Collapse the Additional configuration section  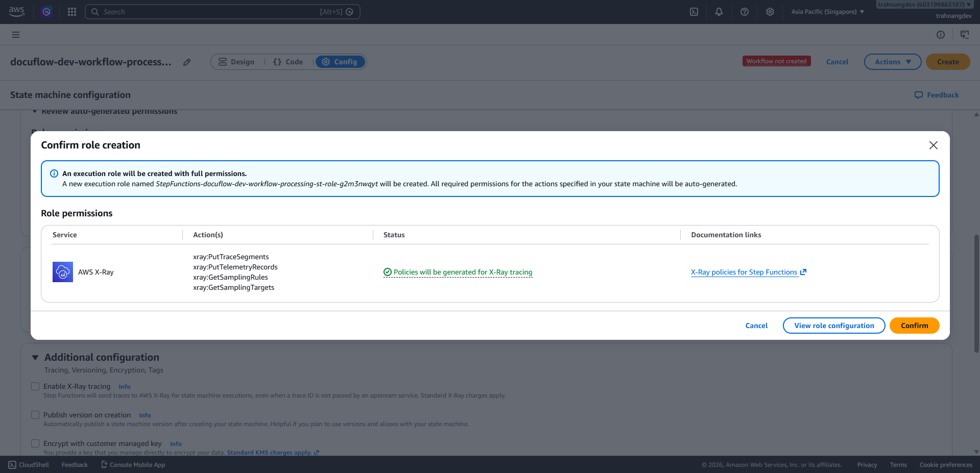coord(35,358)
